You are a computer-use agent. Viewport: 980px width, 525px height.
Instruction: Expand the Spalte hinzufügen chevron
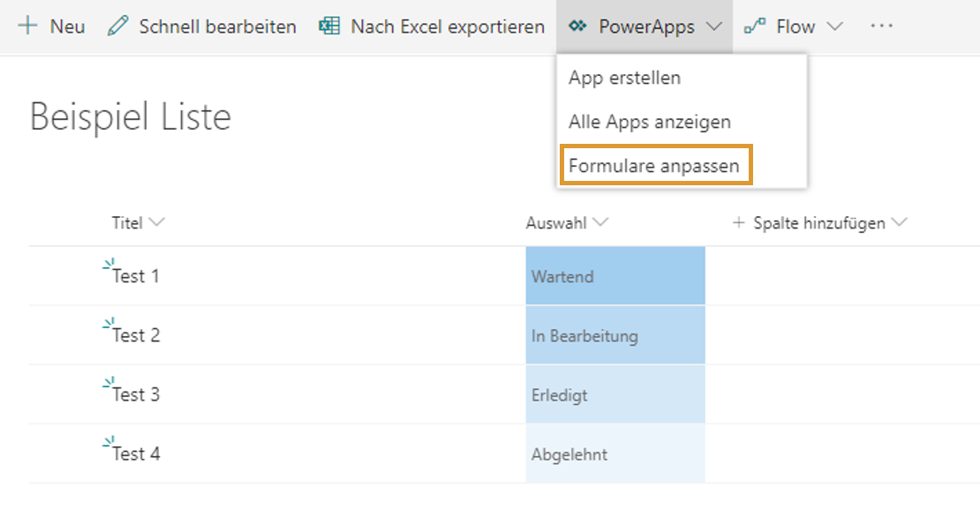pyautogui.click(x=900, y=222)
